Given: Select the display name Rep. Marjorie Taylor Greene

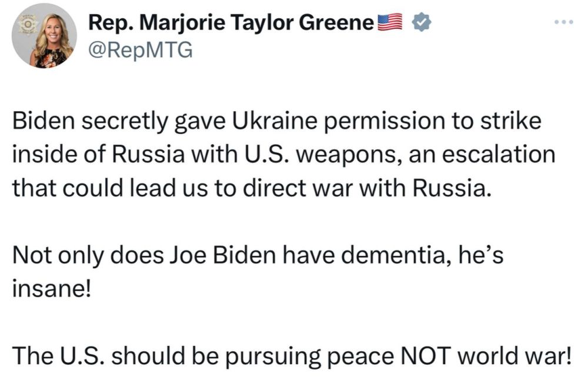Looking at the screenshot, I should [x=232, y=22].
